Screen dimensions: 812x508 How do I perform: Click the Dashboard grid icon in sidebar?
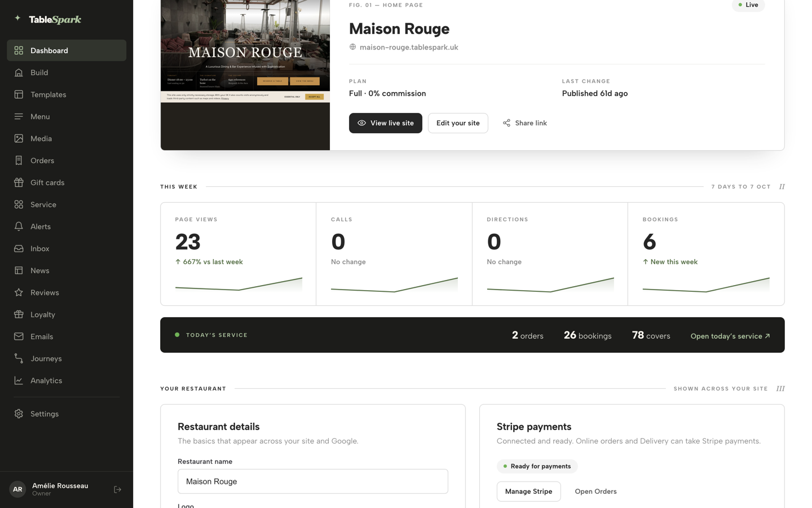(19, 51)
